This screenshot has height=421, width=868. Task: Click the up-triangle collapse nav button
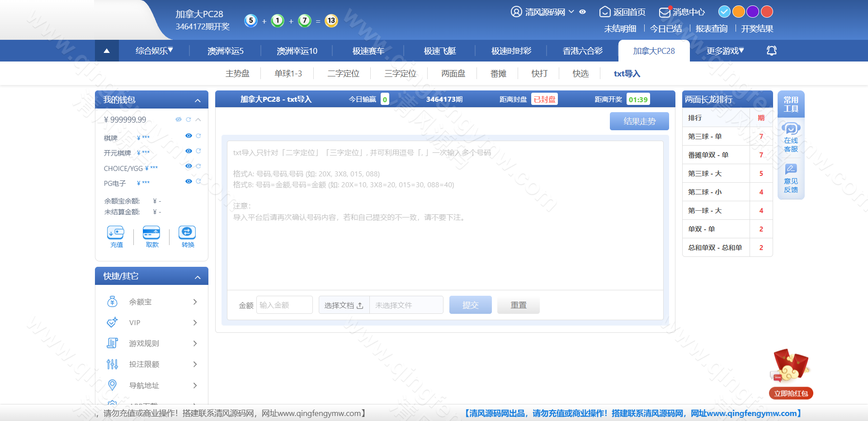(x=107, y=51)
